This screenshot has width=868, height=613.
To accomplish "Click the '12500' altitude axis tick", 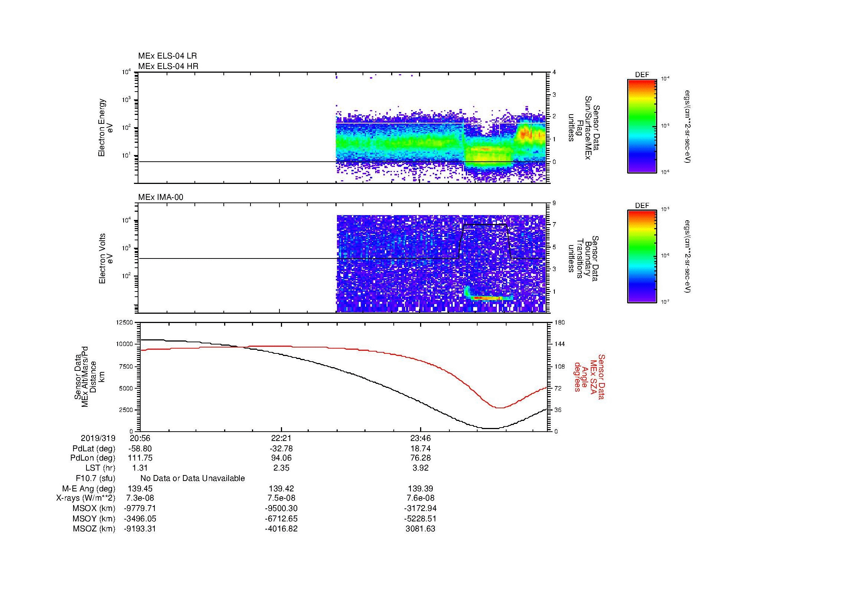I will point(124,323).
